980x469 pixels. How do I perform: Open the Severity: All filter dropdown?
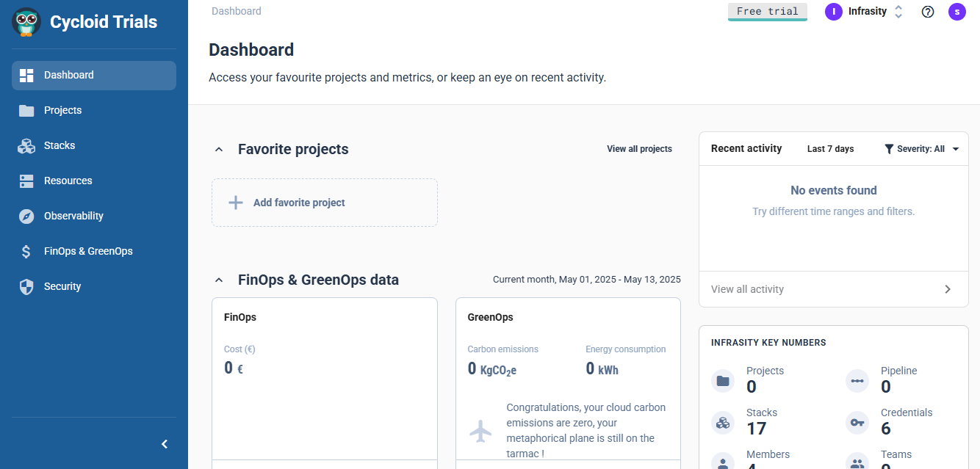(x=920, y=148)
